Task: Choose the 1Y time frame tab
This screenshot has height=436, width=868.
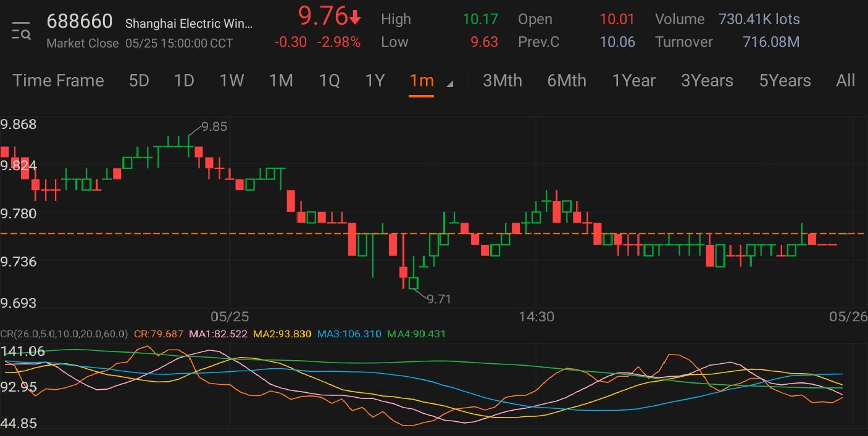Action: pos(375,81)
